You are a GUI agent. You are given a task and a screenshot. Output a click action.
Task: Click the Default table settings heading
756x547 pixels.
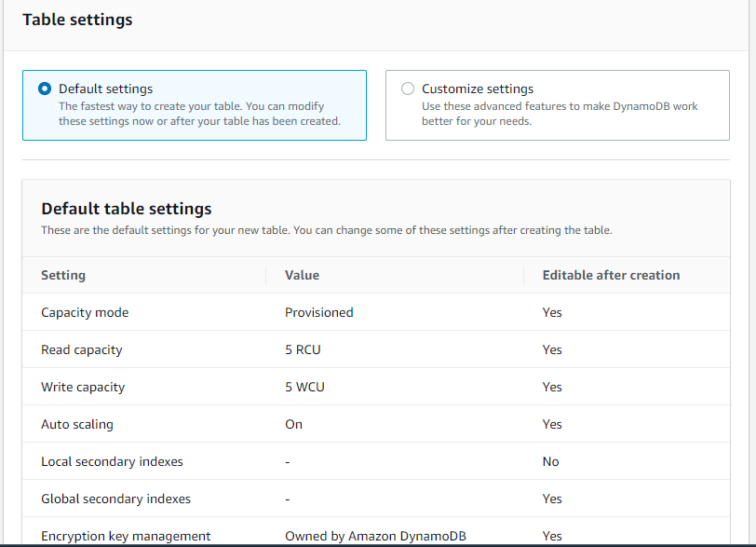click(x=127, y=209)
